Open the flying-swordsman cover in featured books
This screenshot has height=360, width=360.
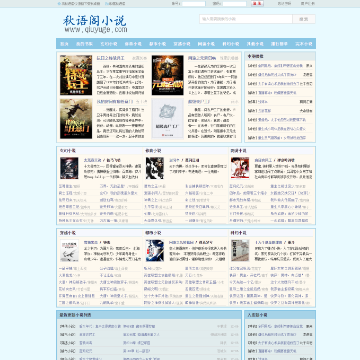click(x=76, y=118)
